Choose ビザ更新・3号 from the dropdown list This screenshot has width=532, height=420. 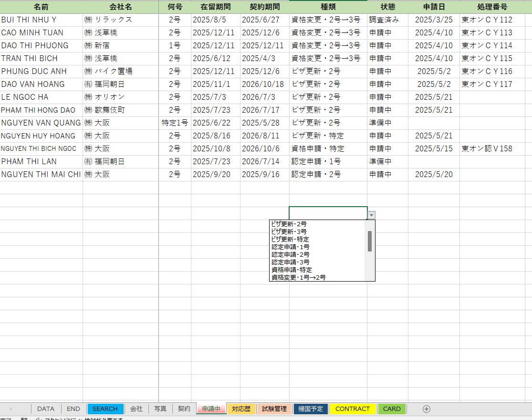[289, 231]
